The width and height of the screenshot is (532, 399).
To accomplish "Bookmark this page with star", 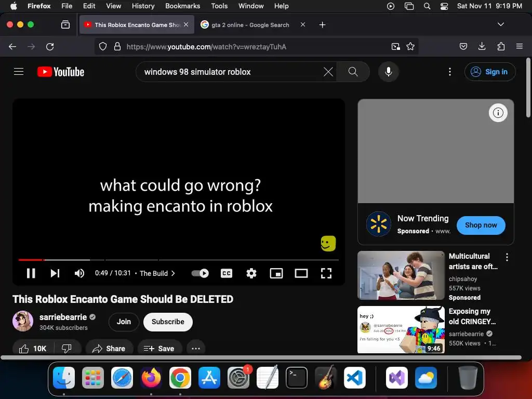I will pyautogui.click(x=410, y=46).
